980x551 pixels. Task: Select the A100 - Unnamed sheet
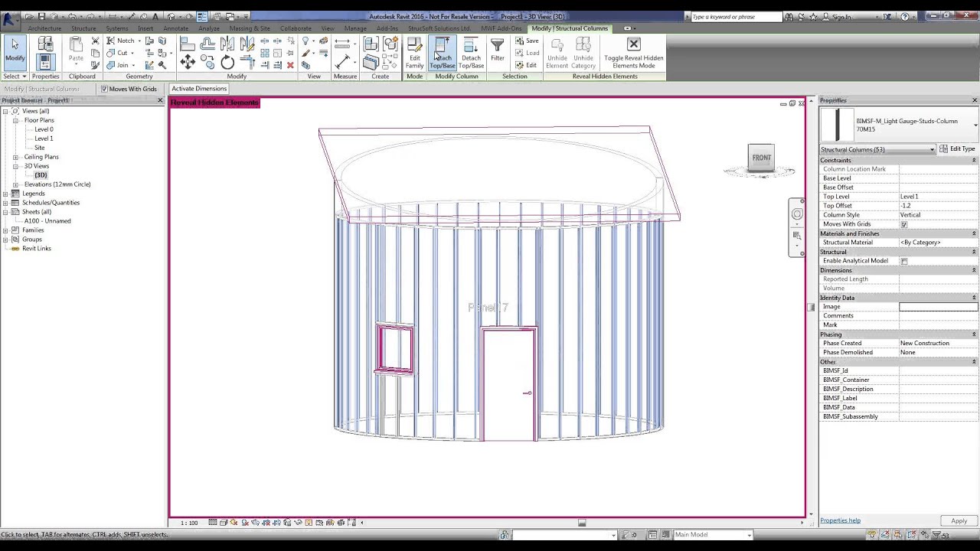pos(47,221)
